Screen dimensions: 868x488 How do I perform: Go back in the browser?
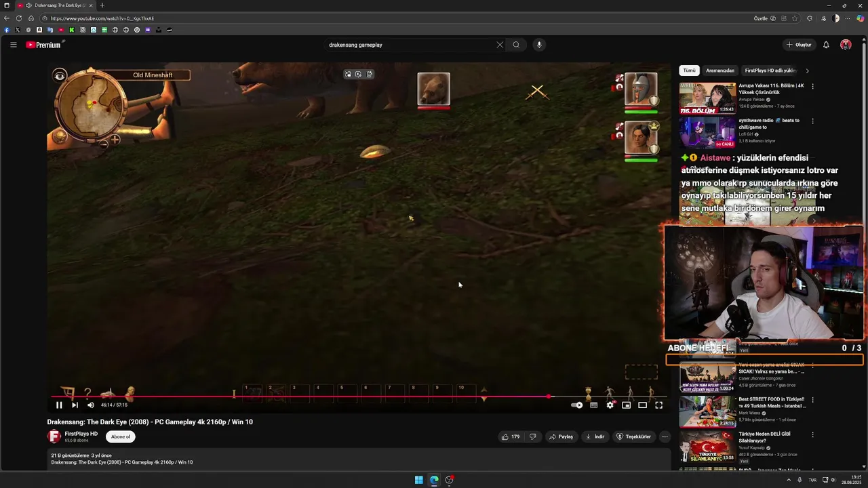point(7,18)
